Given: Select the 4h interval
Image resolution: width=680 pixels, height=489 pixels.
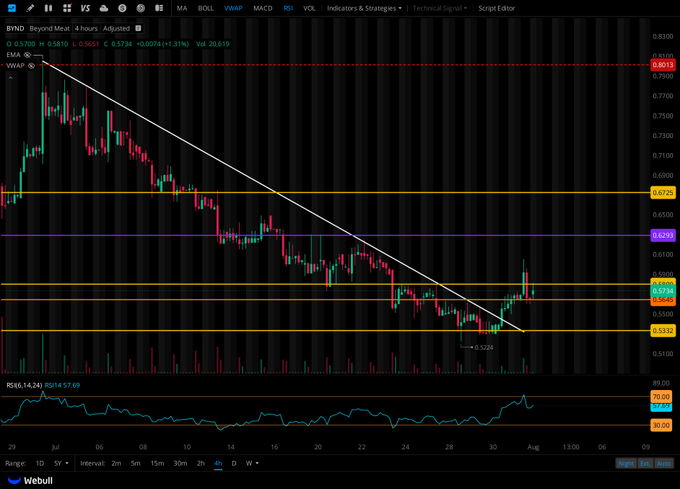Looking at the screenshot, I should click(x=218, y=463).
